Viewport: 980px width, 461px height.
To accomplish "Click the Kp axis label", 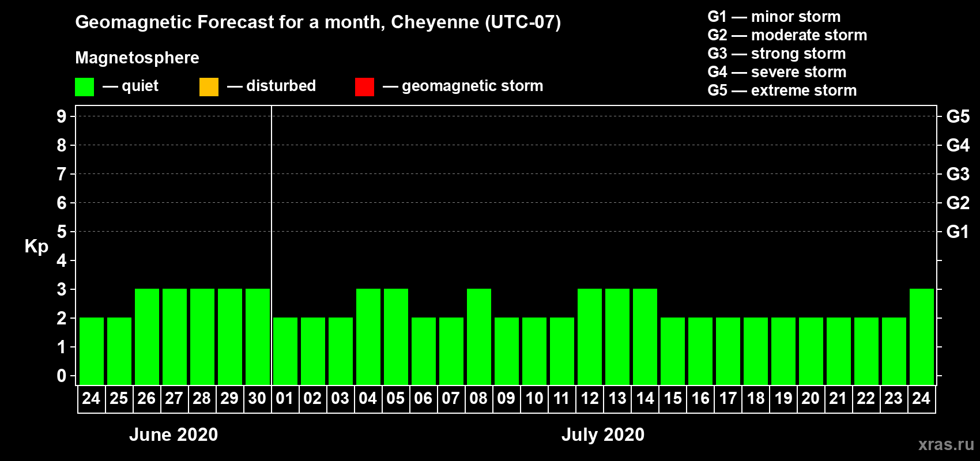I will [x=36, y=247].
